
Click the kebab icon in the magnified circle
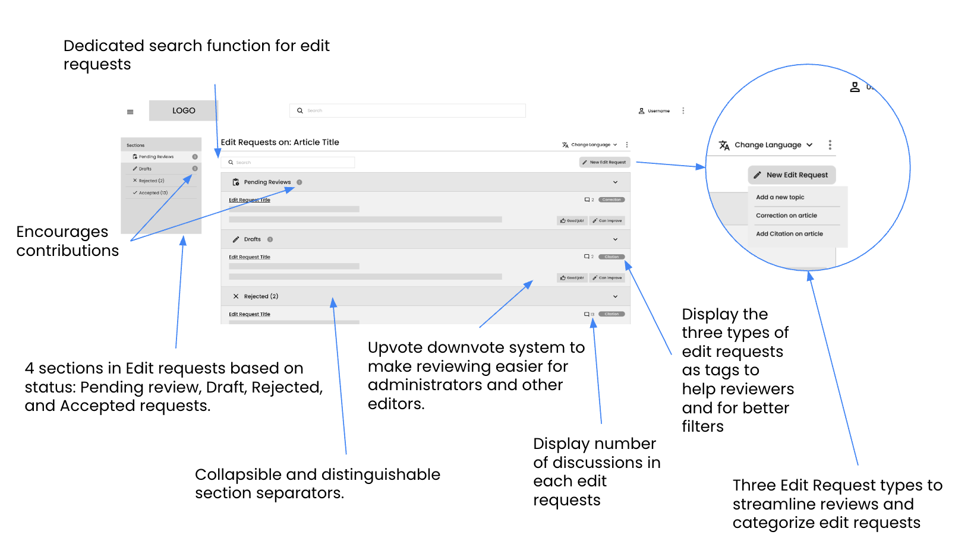[x=830, y=145]
